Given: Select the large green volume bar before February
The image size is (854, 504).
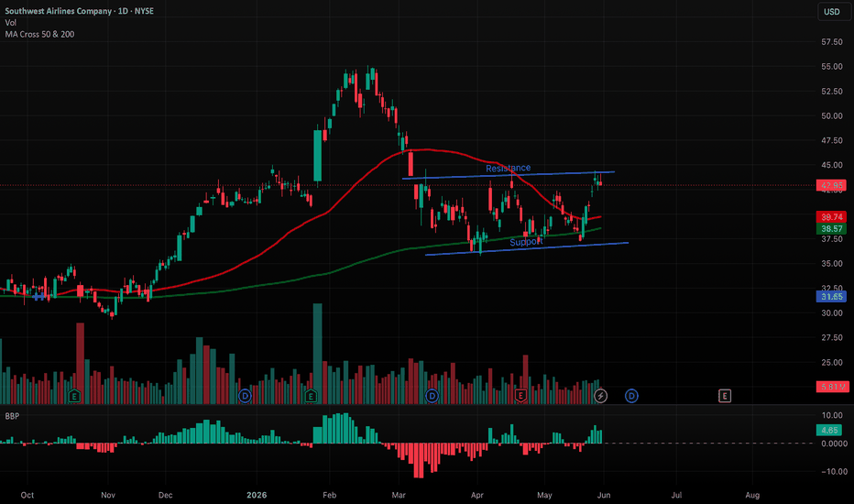Looking at the screenshot, I should tap(318, 354).
